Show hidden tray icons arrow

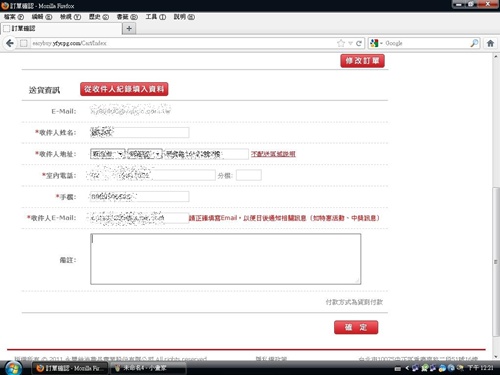(407, 368)
